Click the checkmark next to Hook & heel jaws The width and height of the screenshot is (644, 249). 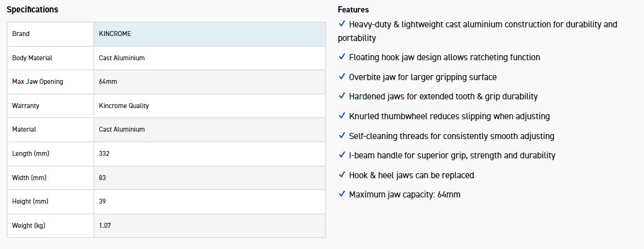pos(342,175)
